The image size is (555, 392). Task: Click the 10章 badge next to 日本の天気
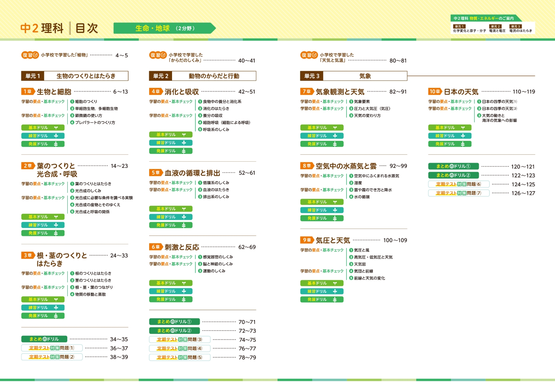435,92
